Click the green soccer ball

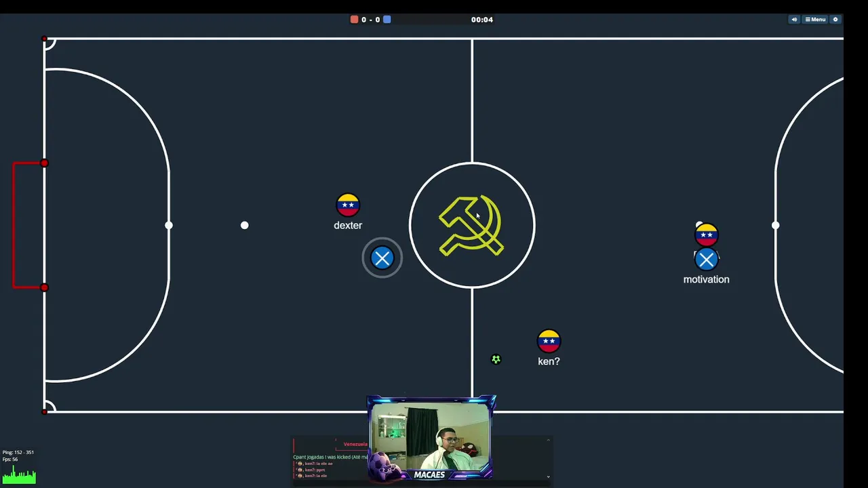click(496, 359)
